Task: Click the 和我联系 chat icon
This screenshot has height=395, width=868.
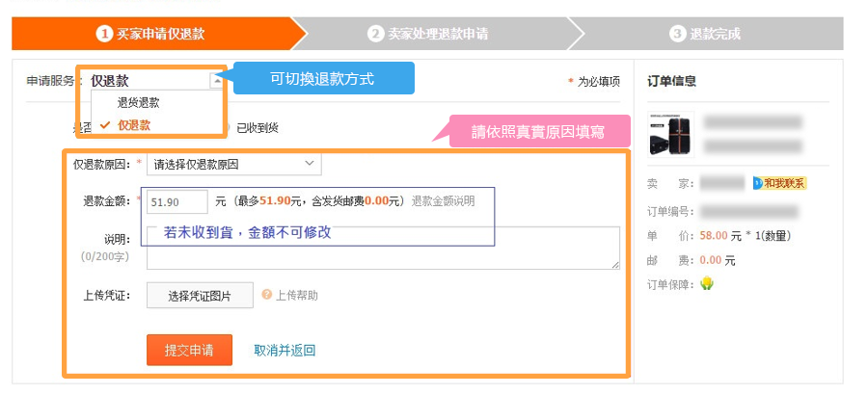Action: click(x=779, y=183)
